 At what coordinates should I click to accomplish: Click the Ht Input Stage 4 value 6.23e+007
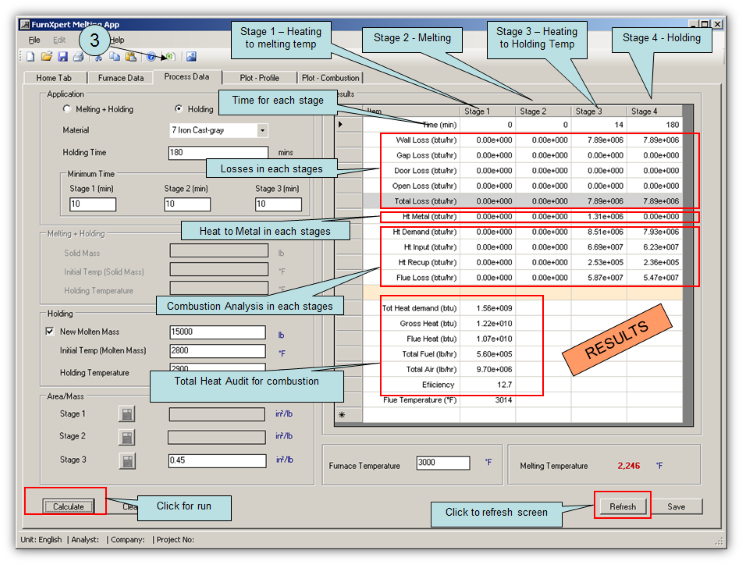(655, 247)
